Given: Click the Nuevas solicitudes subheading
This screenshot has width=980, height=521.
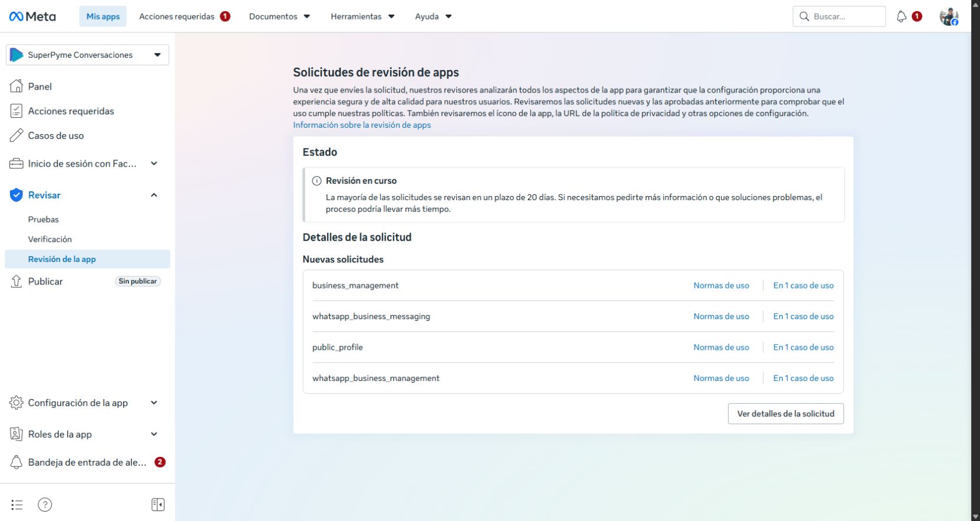Looking at the screenshot, I should 343,259.
